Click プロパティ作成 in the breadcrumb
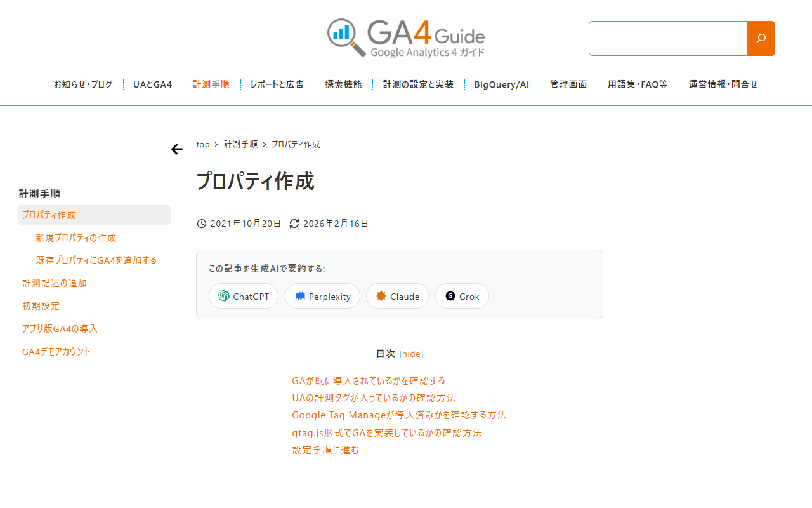 click(296, 144)
